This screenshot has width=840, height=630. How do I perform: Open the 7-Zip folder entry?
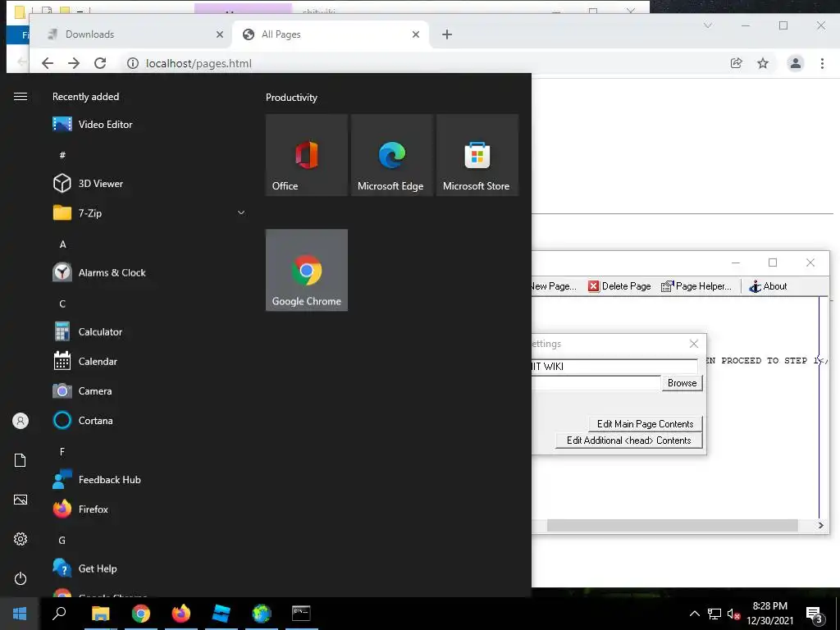(x=148, y=212)
